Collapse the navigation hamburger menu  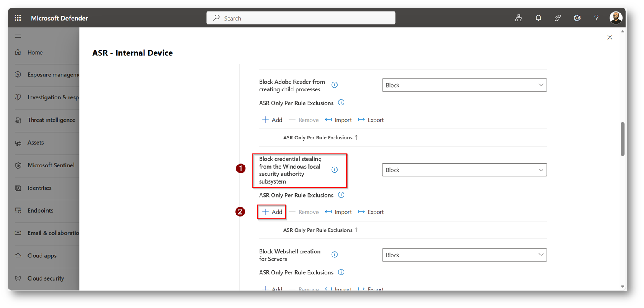pos(18,36)
